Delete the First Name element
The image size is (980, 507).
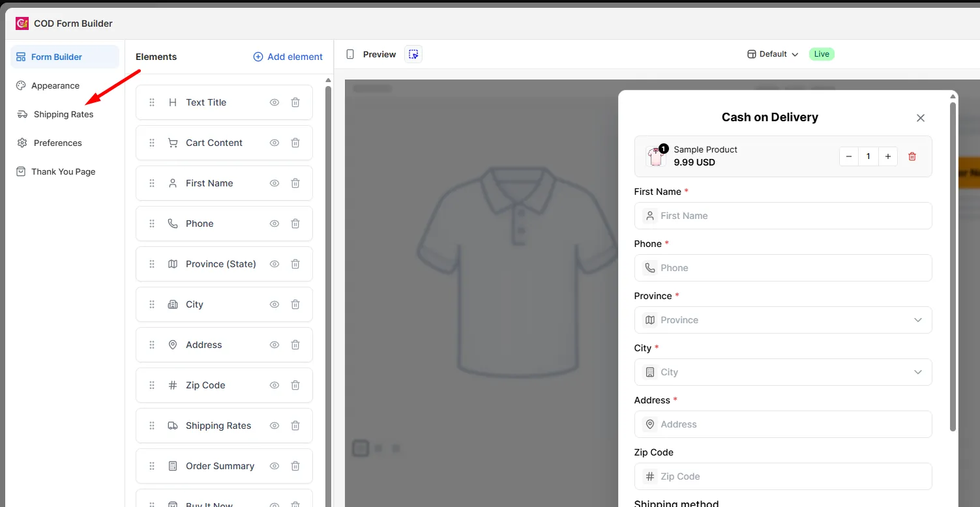[295, 183]
